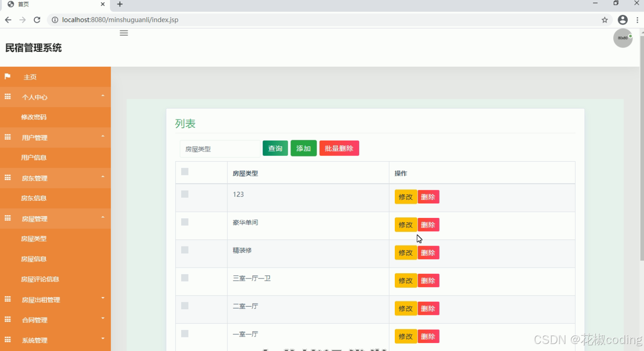This screenshot has width=644, height=351.
Task: Check the box for 豪华单间 row
Action: pyautogui.click(x=185, y=222)
